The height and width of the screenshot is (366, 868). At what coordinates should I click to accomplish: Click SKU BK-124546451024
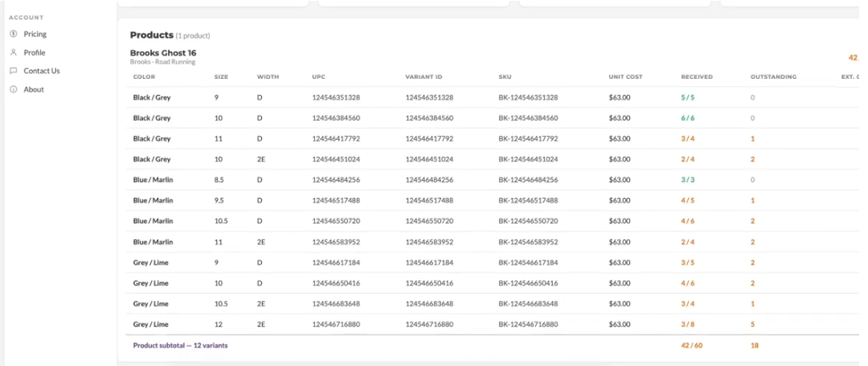528,159
